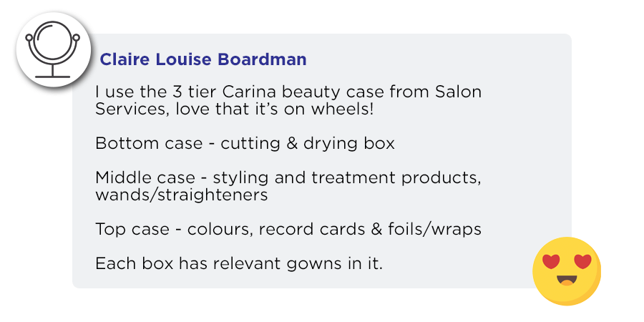Click the emoji's open smiling mouth

[567, 280]
